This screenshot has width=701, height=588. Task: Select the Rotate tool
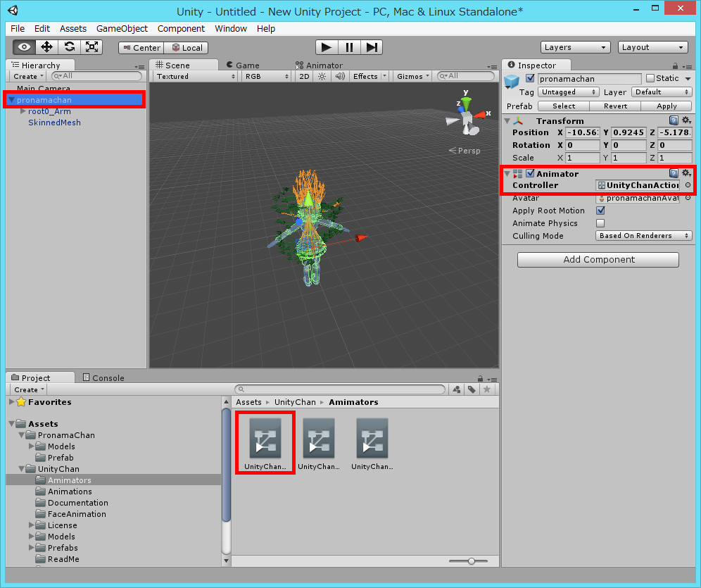click(x=69, y=45)
